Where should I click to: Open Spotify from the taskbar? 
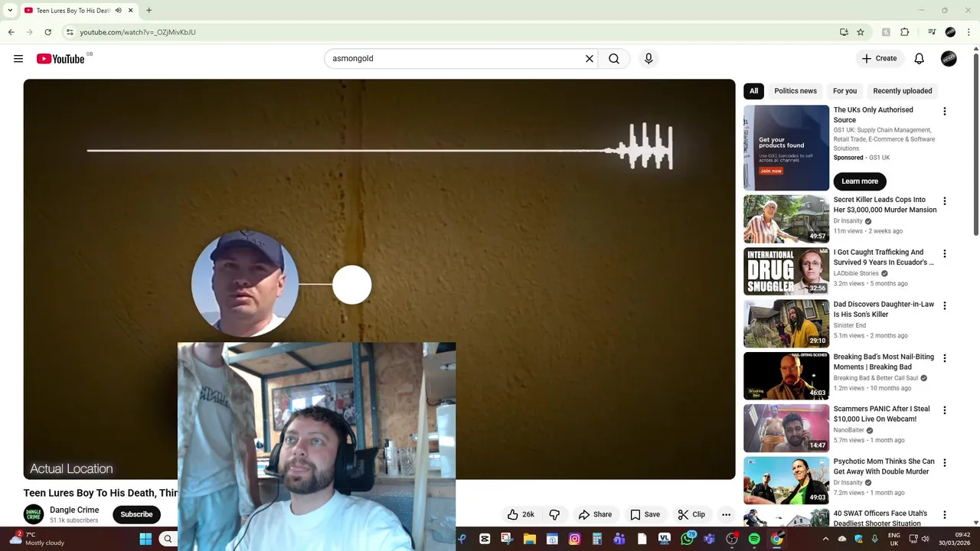(754, 540)
